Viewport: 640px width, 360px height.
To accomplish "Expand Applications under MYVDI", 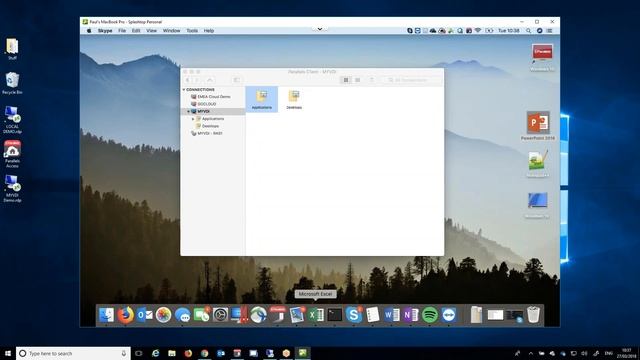I will pyautogui.click(x=193, y=119).
